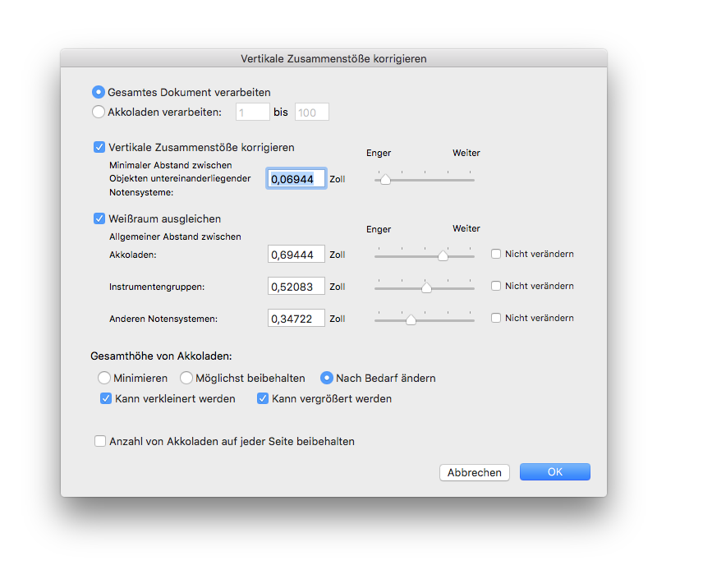Enable 'Nicht verändern' for Instrumentengruppen
The image size is (703, 588).
click(496, 286)
